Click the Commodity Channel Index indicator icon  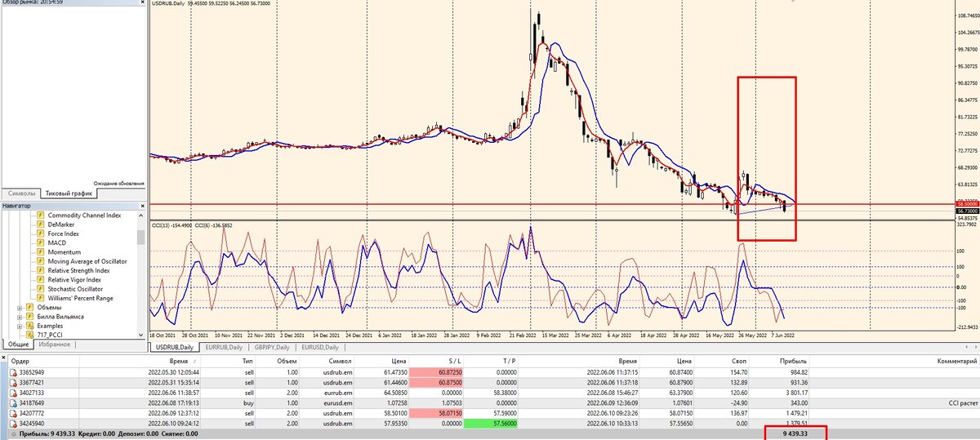pyautogui.click(x=40, y=216)
